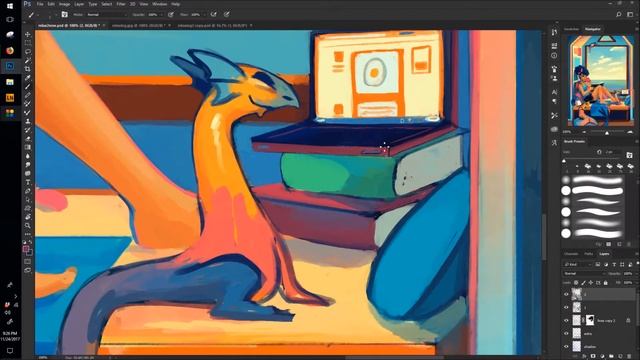Select the Move tool
The height and width of the screenshot is (360, 640).
[x=27, y=34]
